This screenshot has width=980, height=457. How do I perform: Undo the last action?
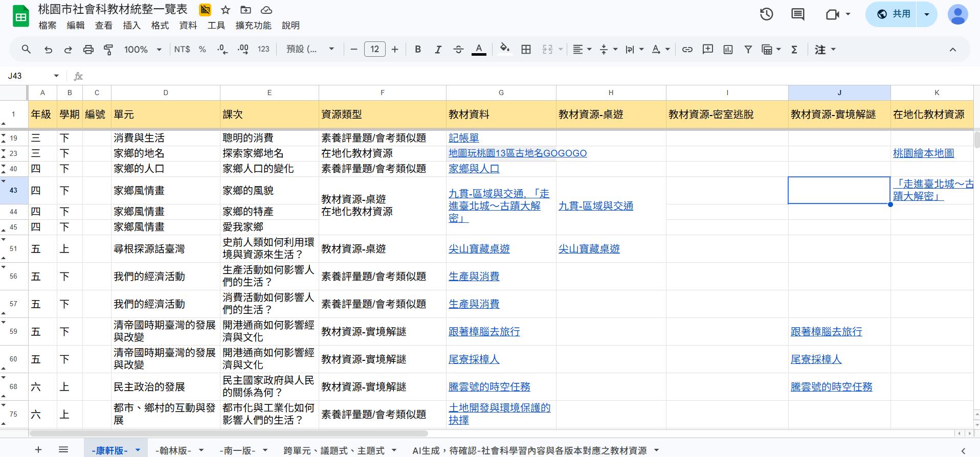pyautogui.click(x=48, y=50)
